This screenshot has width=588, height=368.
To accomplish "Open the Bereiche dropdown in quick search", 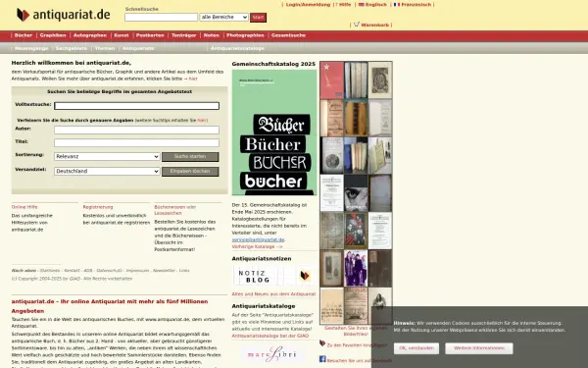I will (x=223, y=17).
